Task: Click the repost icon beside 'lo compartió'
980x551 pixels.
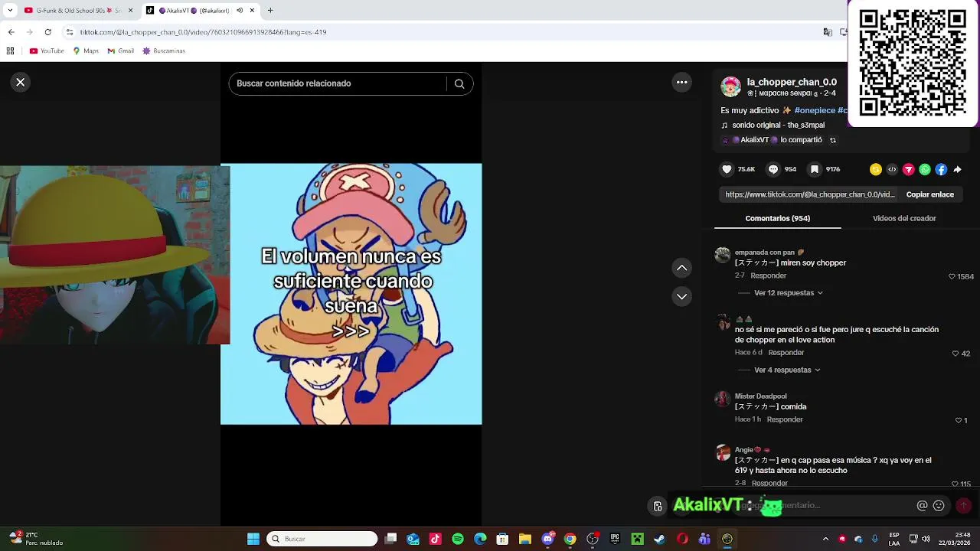Action: point(833,140)
